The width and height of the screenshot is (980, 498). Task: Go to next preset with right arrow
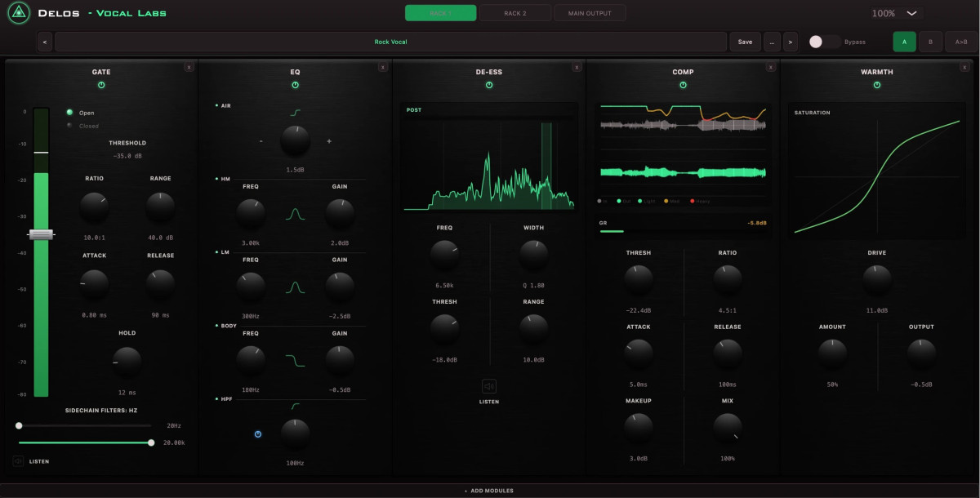(x=791, y=42)
